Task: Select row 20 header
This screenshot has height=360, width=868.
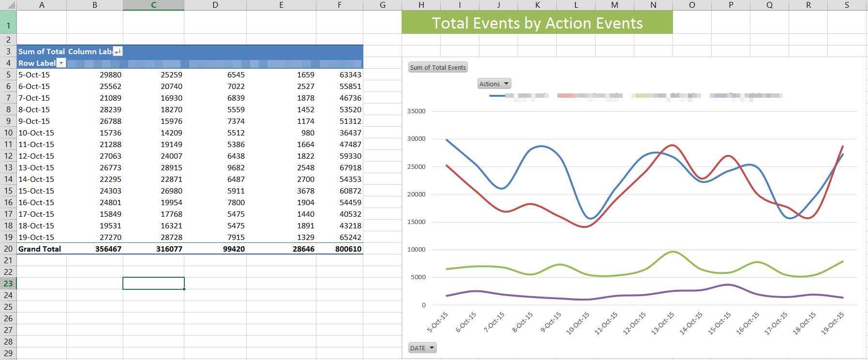Action: click(x=8, y=249)
